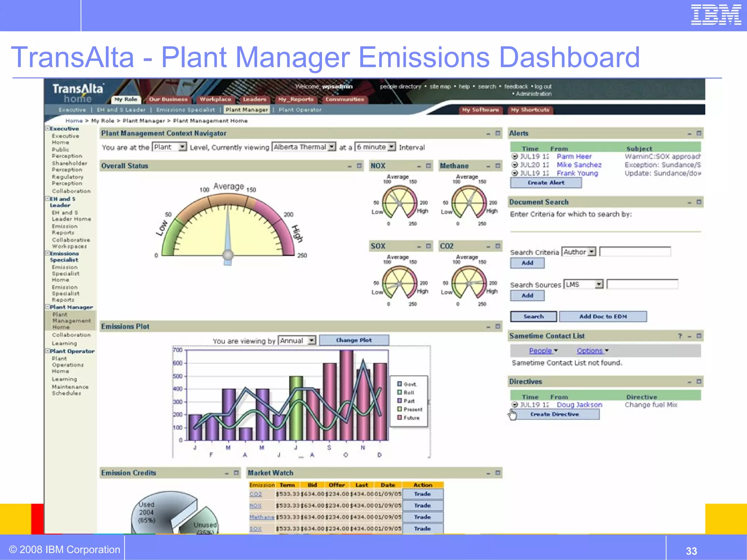Open the People menu in Sametime

(x=543, y=351)
